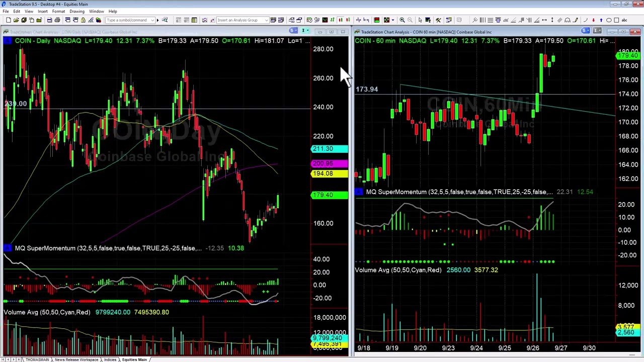Select the pointer cursor tool
This screenshot has height=362, width=644.
coord(420,20)
